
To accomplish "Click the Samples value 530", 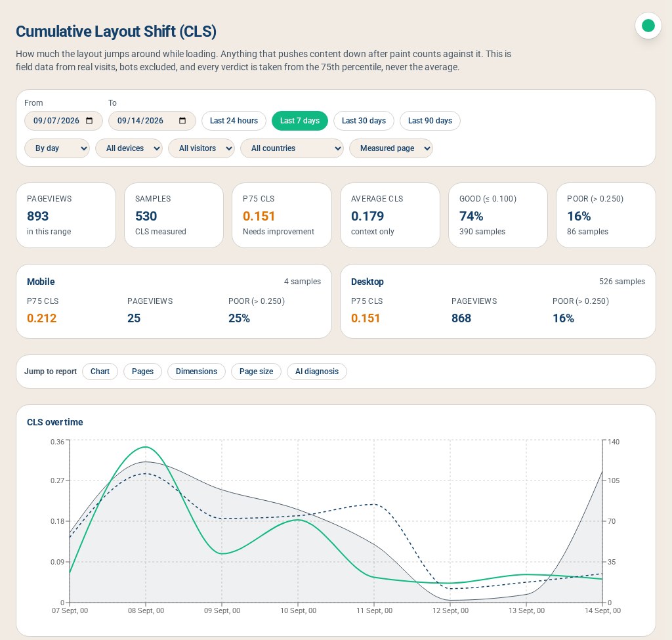I will coord(146,216).
